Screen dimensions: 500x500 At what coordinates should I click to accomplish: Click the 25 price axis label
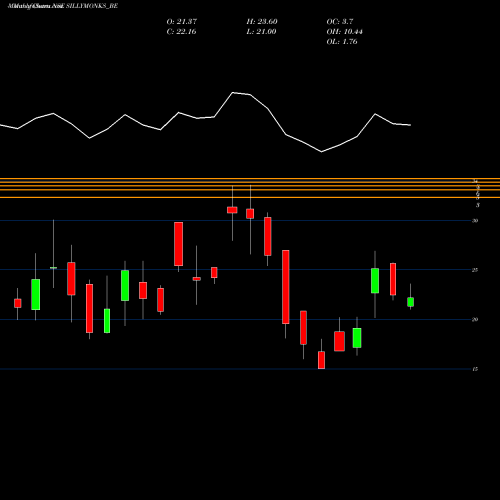pyautogui.click(x=475, y=270)
